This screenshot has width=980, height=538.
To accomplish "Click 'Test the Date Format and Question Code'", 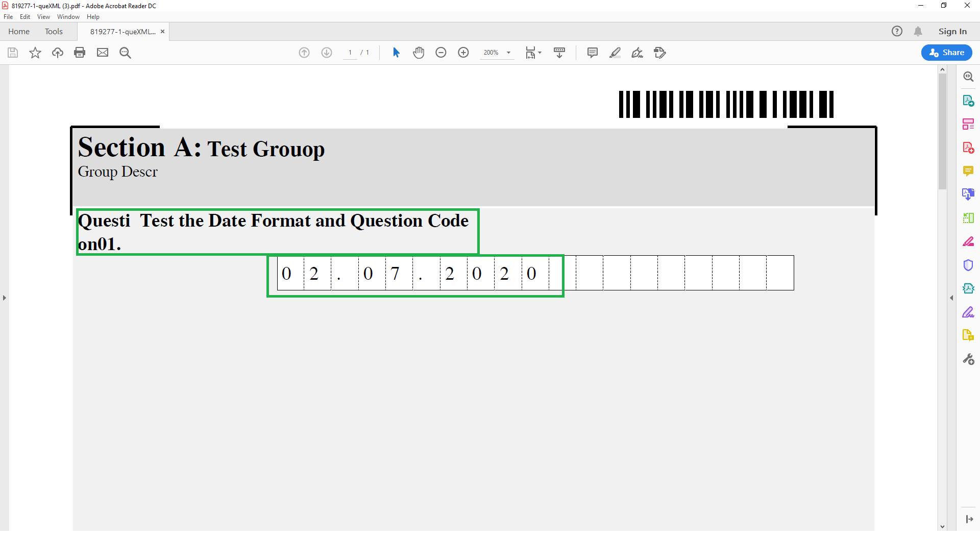I will [x=304, y=221].
